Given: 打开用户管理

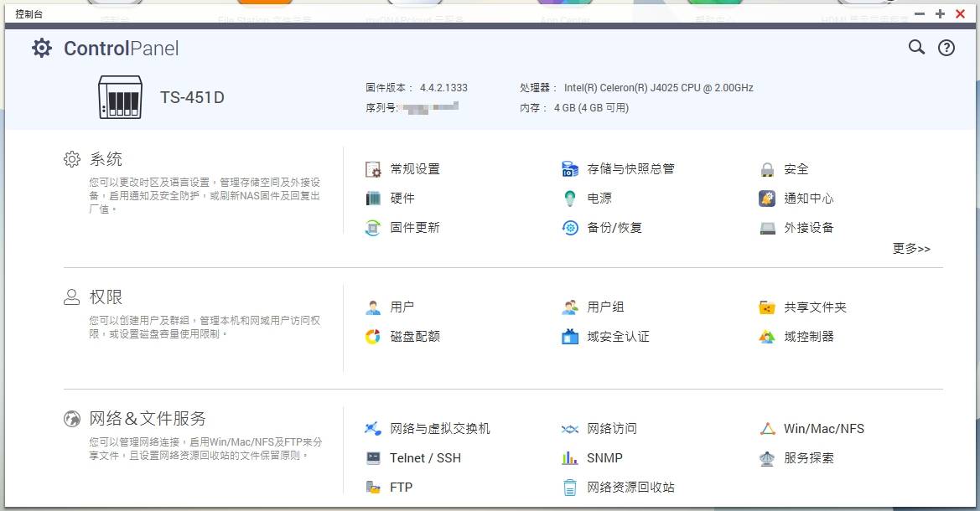Looking at the screenshot, I should pos(403,307).
